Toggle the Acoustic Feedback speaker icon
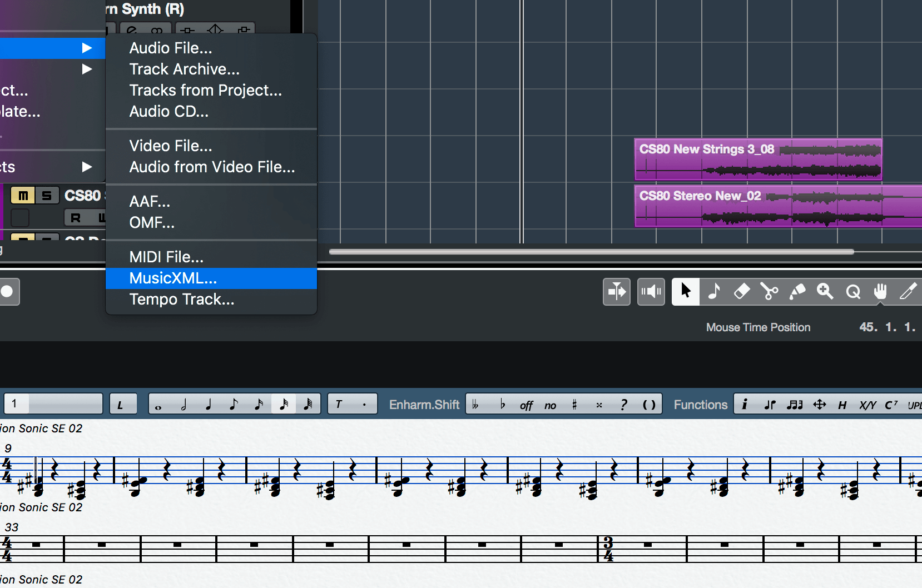922x588 pixels. coord(651,292)
